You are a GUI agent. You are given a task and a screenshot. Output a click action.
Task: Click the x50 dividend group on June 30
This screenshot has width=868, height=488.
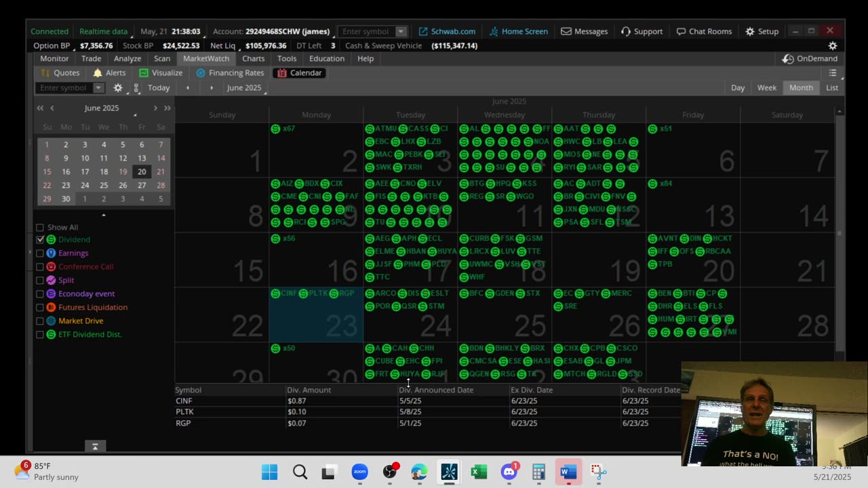[283, 348]
